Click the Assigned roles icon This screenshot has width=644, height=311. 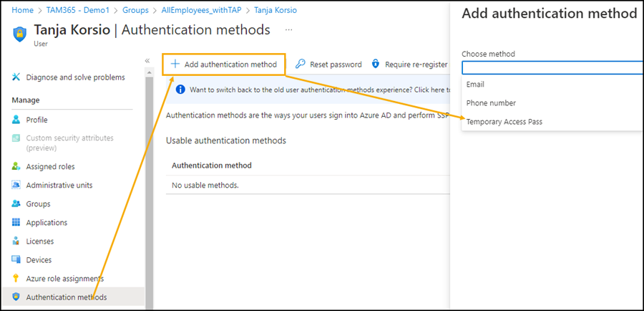(16, 166)
